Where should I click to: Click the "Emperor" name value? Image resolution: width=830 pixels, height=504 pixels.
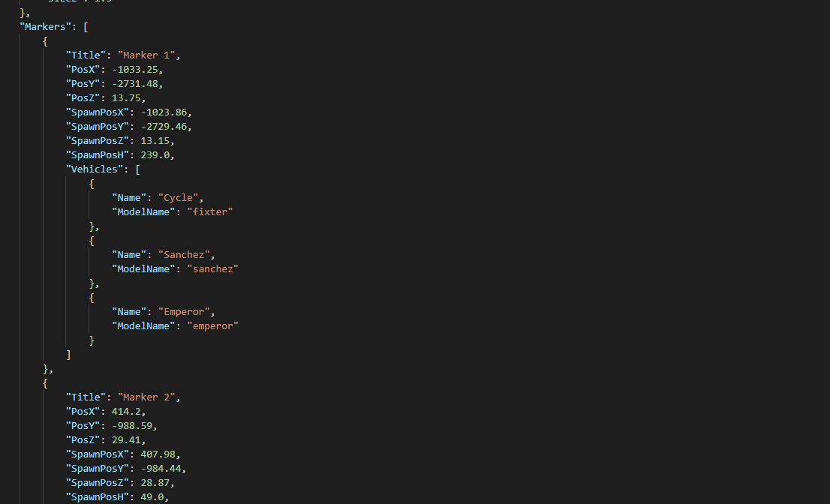click(184, 311)
